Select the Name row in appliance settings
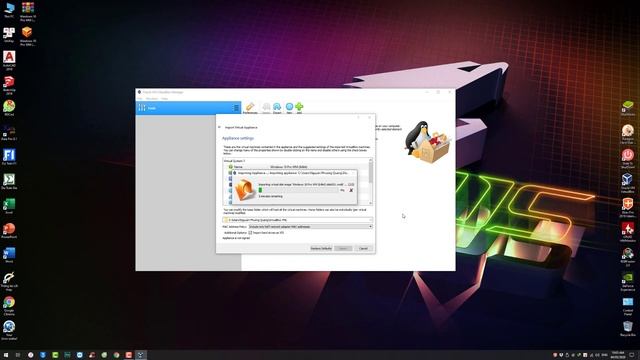 [296, 167]
